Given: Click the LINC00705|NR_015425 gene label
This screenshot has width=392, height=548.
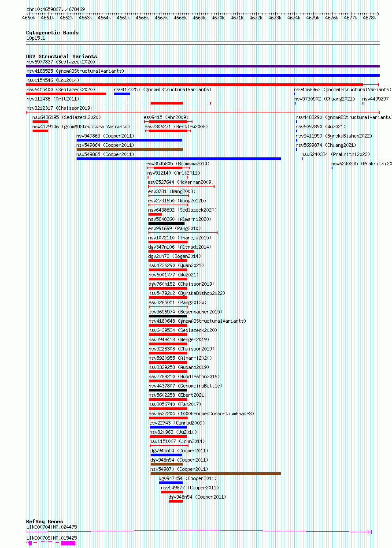Looking at the screenshot, I should coord(52,538).
